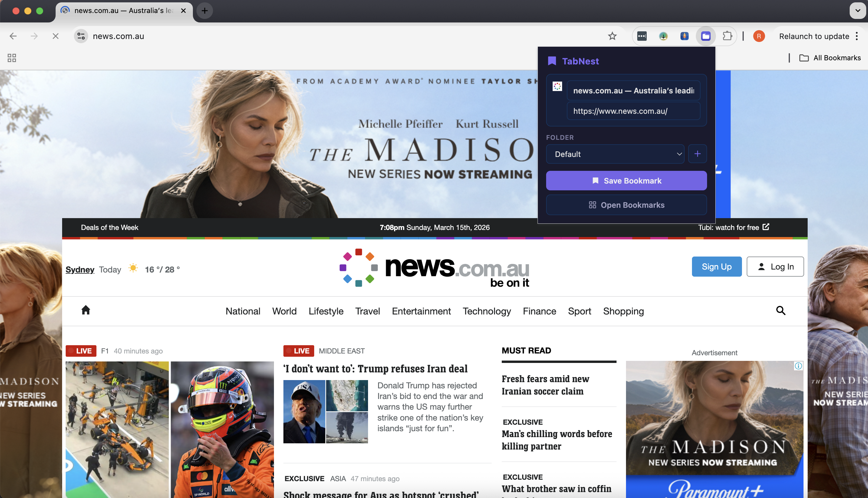Switch to the World section in the navigation

[284, 311]
